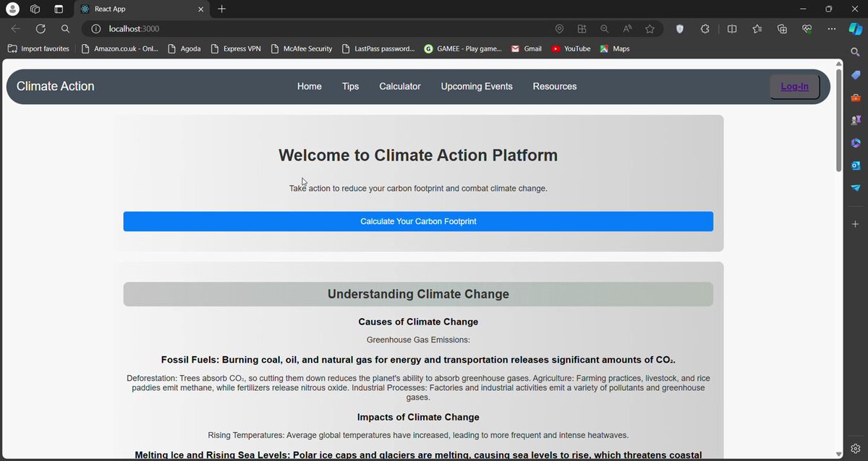Select the React App tab
The image size is (868, 461).
coord(143,9)
